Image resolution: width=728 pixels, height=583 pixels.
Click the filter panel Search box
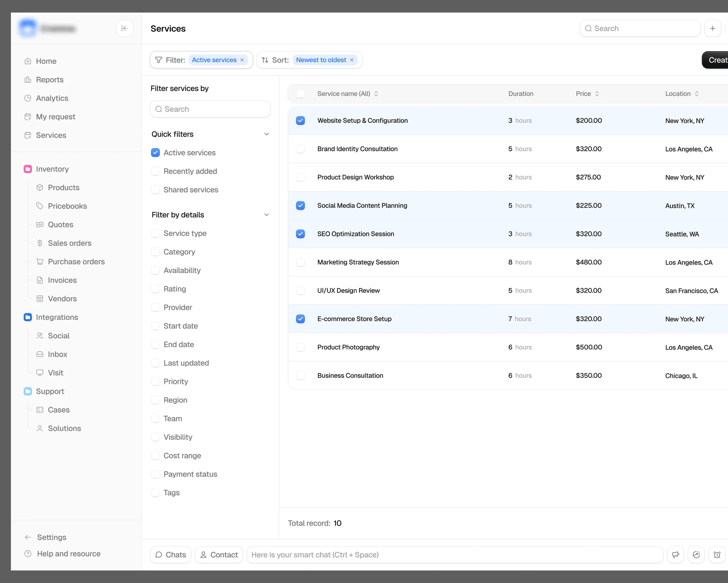click(x=210, y=109)
